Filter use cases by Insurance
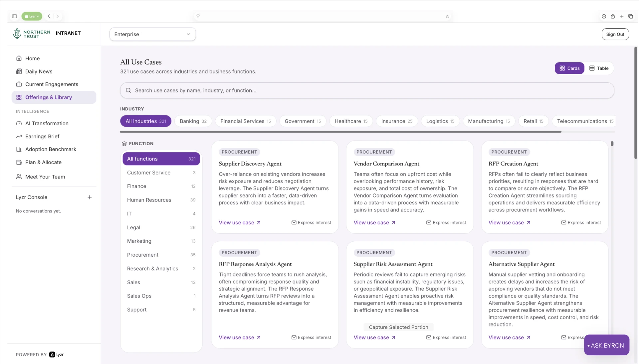 (x=397, y=121)
